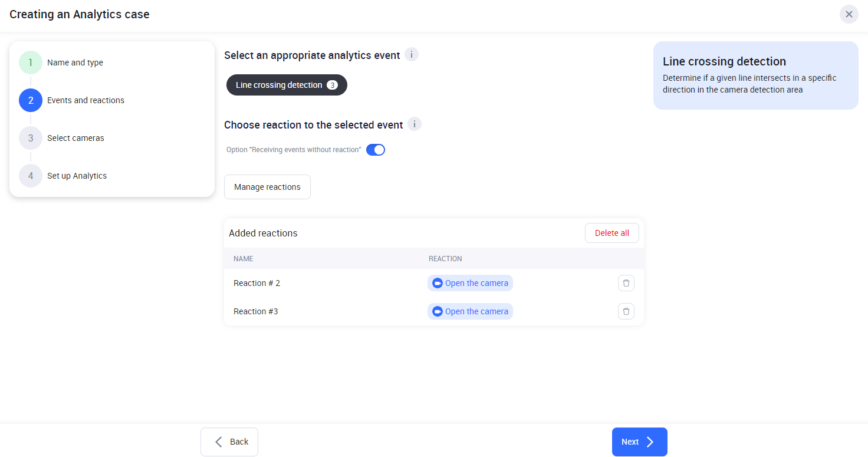Click the Reaction # 2 name row
The width and height of the screenshot is (868, 457).
(257, 283)
